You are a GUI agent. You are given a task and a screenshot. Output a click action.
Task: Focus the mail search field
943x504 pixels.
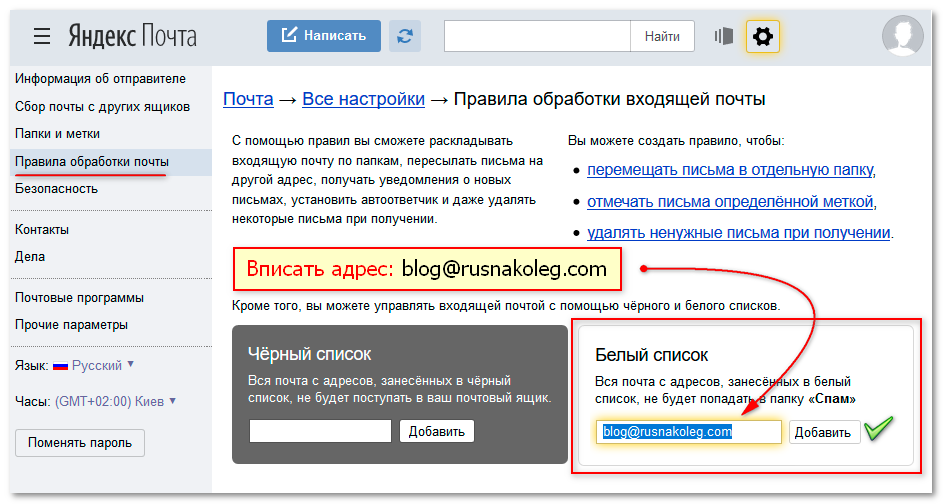tap(537, 36)
